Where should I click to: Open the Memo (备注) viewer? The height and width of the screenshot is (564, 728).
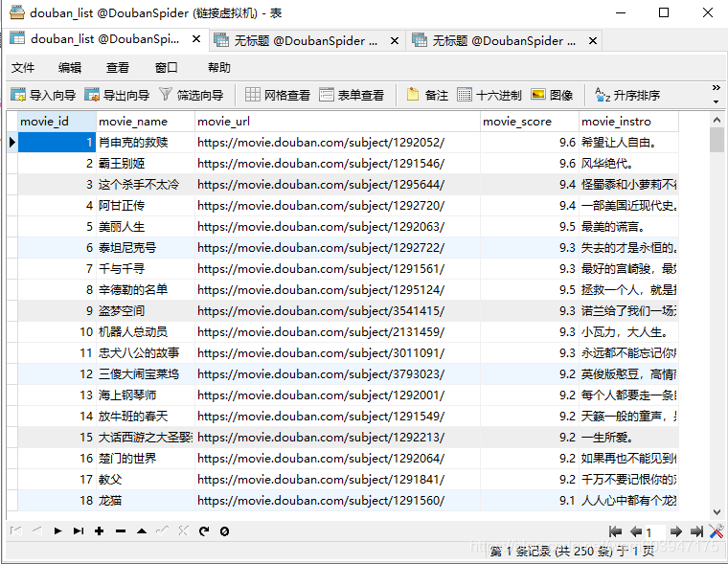tap(427, 95)
